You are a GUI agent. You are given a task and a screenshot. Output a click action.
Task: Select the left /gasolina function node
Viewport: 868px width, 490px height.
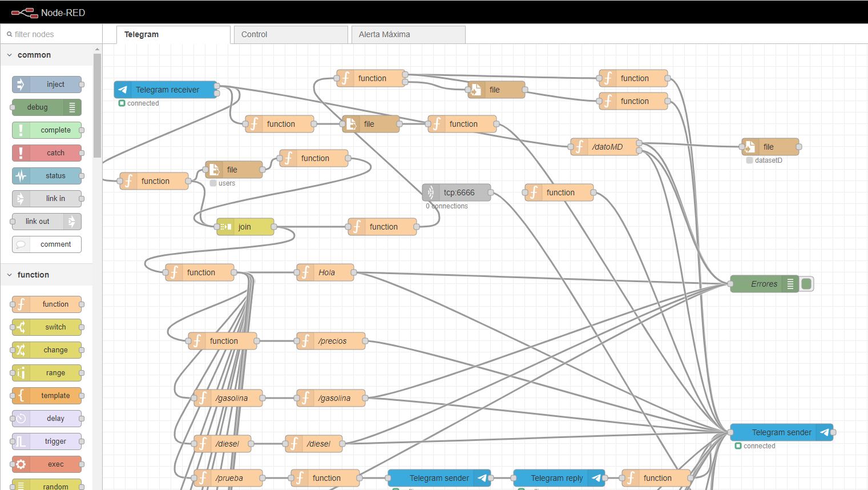[x=228, y=398]
